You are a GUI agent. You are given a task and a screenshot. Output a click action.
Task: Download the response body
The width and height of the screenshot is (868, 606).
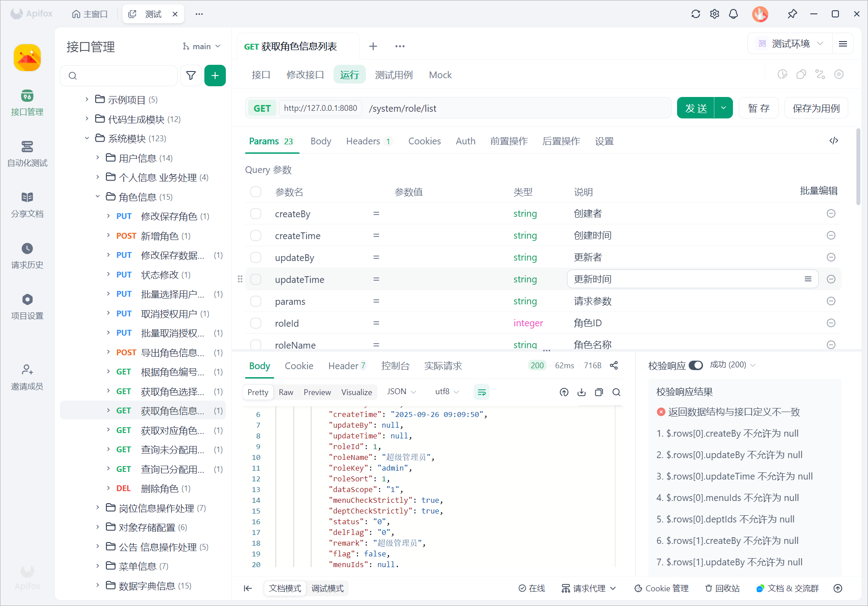581,392
